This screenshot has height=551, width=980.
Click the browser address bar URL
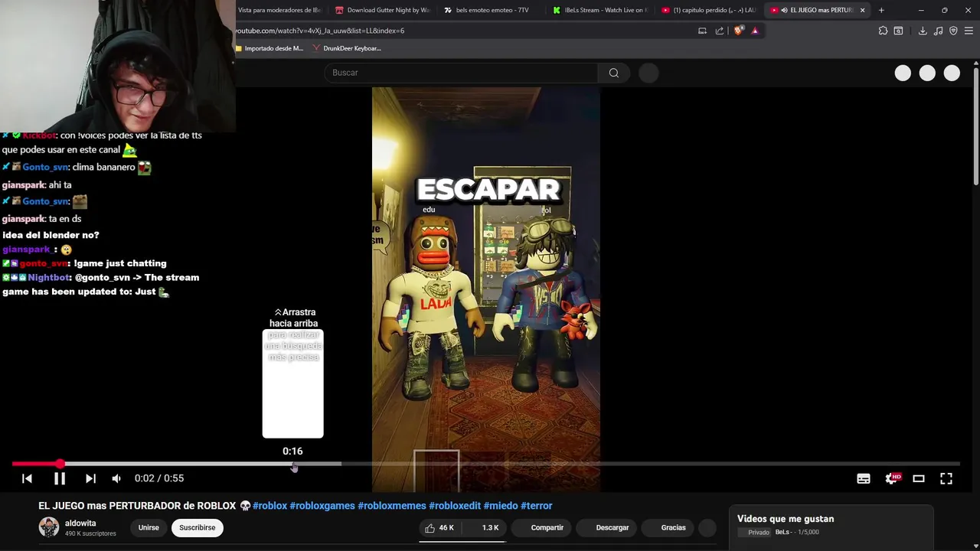pyautogui.click(x=320, y=31)
